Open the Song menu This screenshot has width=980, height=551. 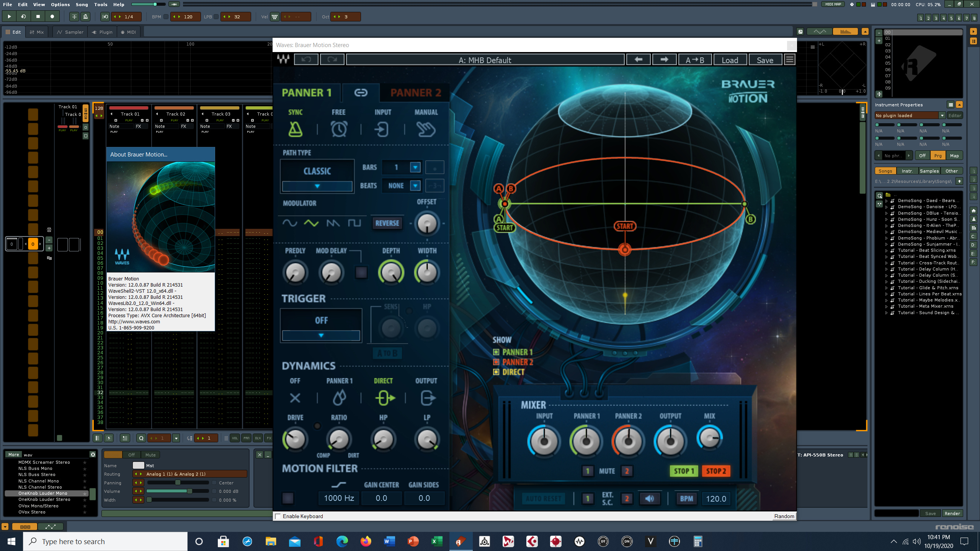(x=82, y=5)
